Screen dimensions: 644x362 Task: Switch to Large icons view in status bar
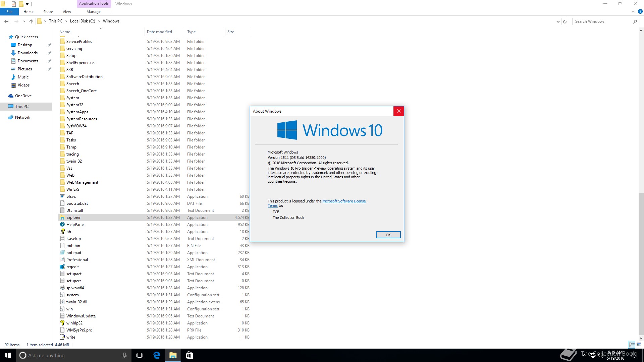tap(639, 345)
